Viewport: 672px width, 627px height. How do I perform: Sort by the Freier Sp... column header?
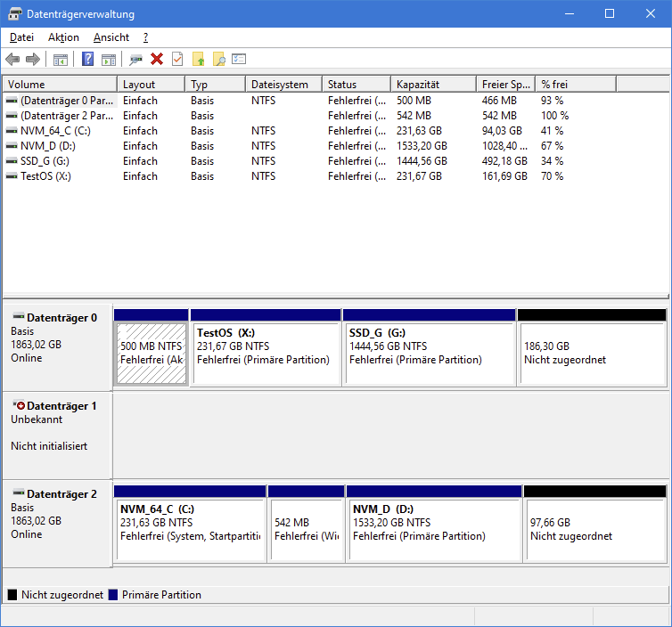click(506, 85)
